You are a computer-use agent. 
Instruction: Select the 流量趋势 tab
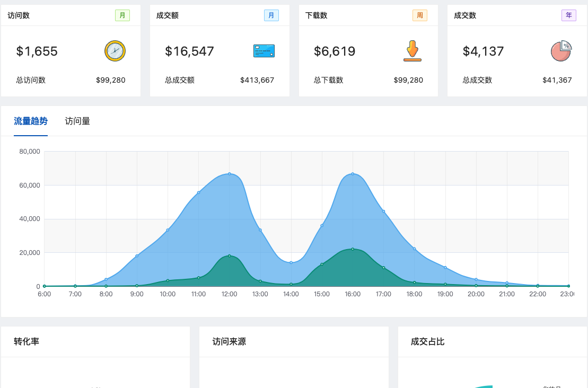coord(31,121)
